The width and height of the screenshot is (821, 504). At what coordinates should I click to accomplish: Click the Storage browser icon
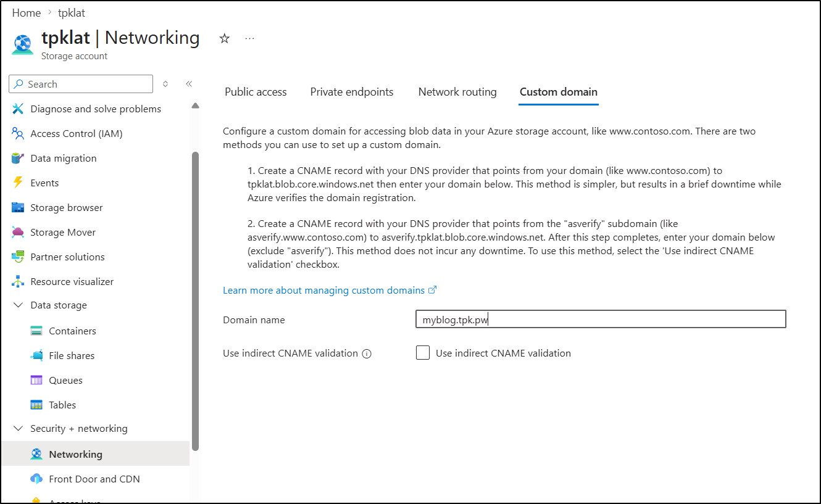[x=18, y=207]
